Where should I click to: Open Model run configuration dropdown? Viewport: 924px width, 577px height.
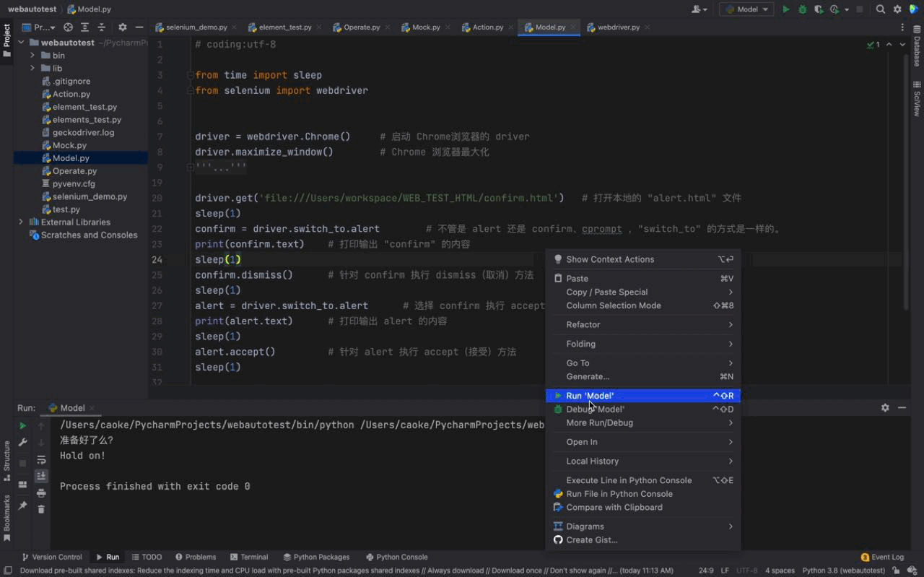pos(746,9)
